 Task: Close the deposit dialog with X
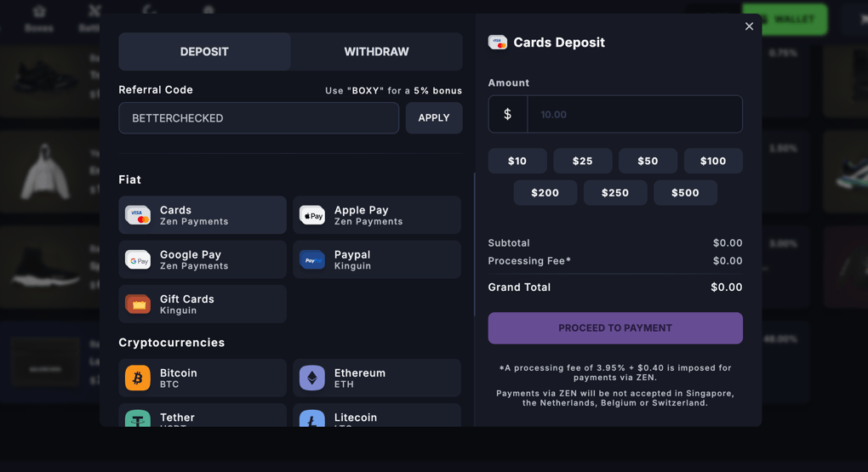coord(749,26)
